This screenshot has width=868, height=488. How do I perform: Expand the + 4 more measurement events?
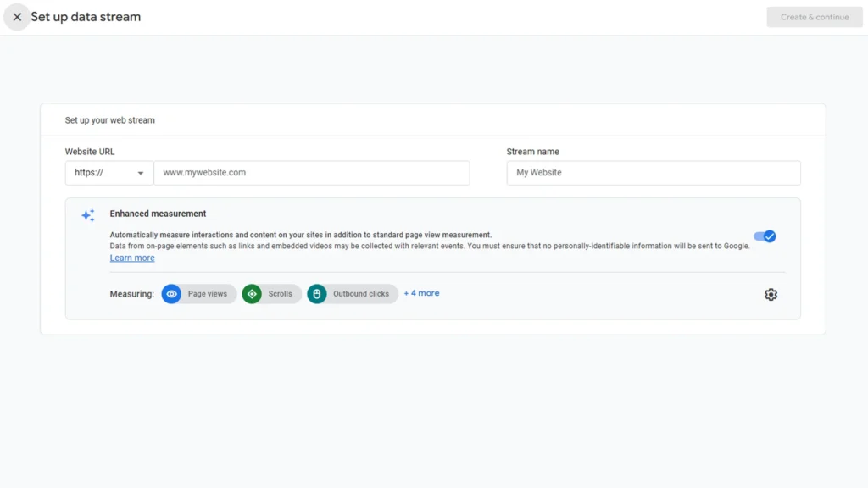(421, 293)
